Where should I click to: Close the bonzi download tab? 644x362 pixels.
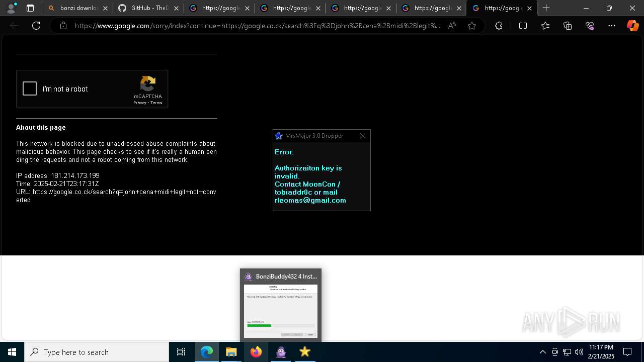[x=105, y=8]
